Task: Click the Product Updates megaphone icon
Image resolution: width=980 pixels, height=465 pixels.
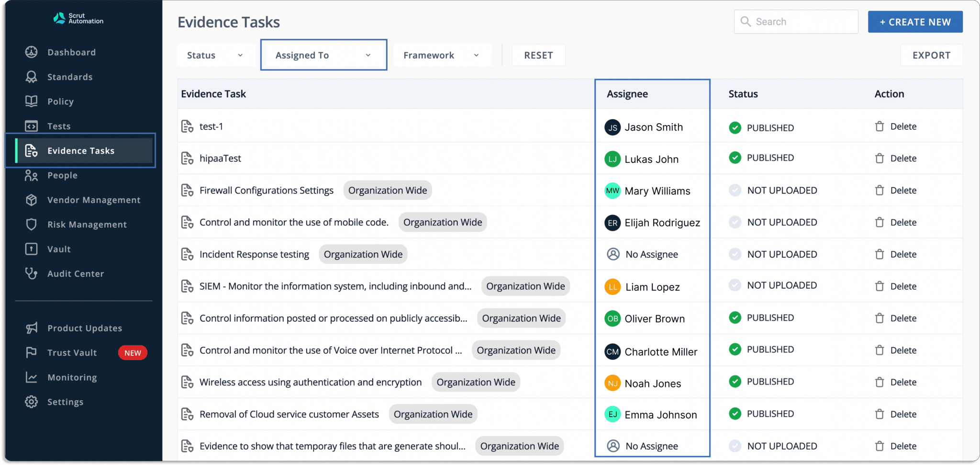Action: (31, 328)
